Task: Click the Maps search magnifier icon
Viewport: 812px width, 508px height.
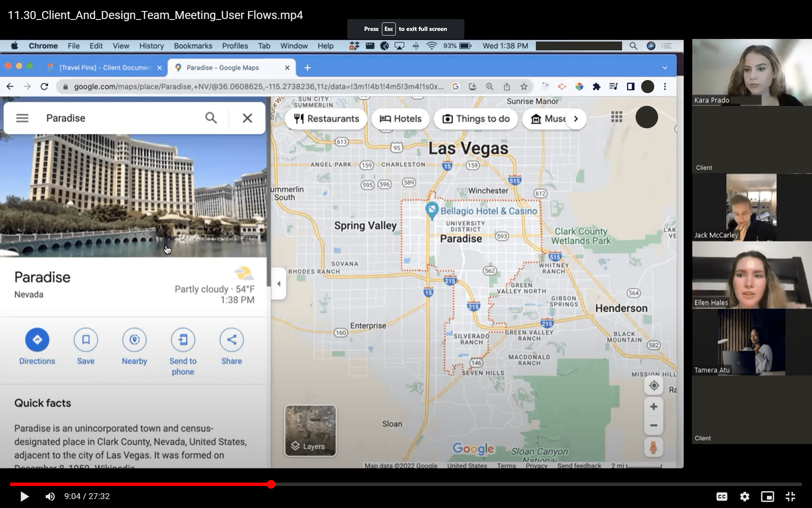Action: 211,118
